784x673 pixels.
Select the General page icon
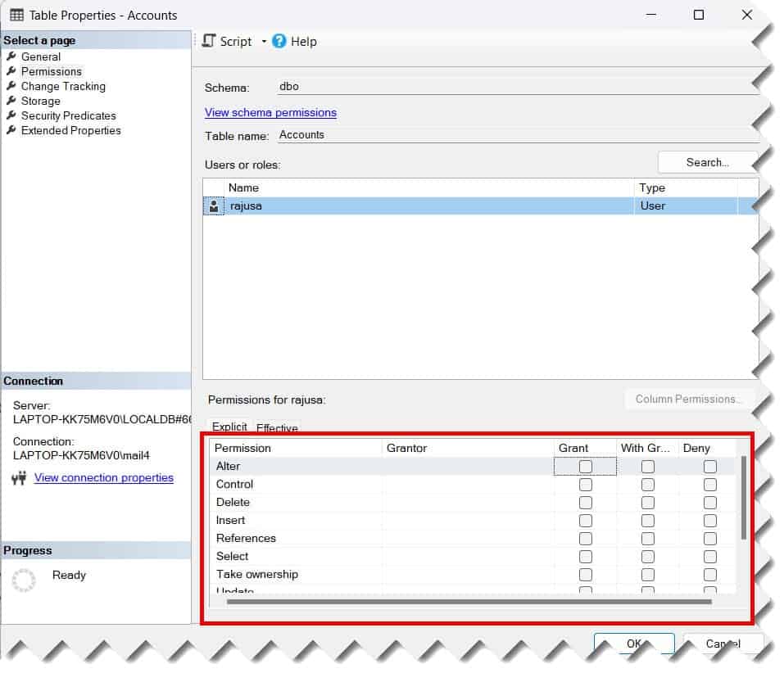coord(13,56)
